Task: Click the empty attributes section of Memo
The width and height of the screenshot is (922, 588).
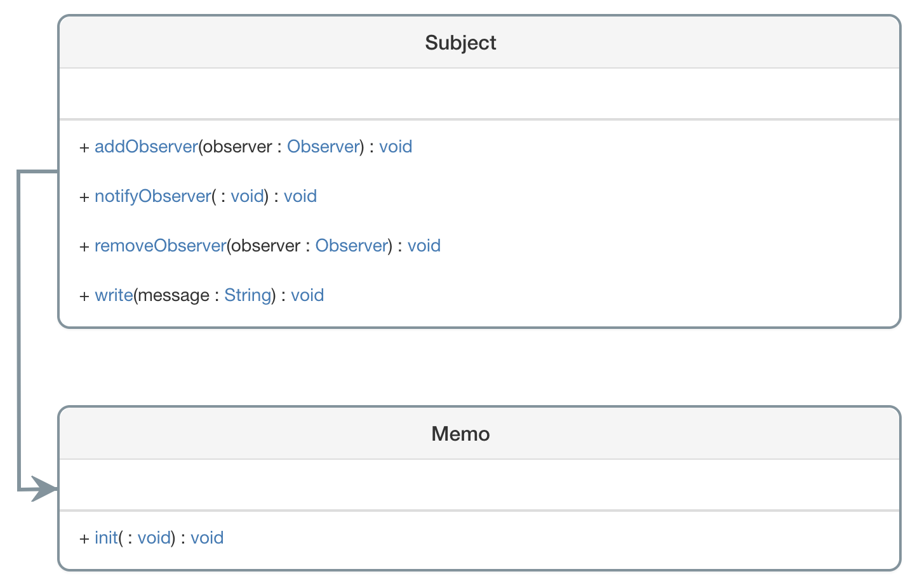Action: point(479,484)
